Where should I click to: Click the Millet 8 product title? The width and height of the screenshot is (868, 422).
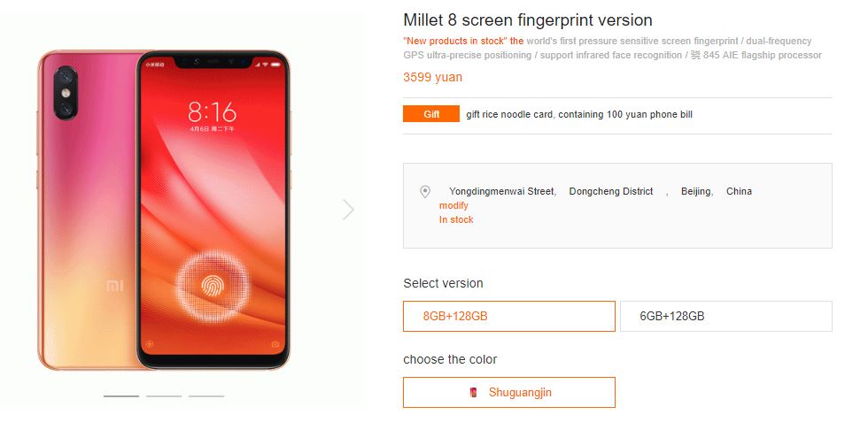[528, 20]
